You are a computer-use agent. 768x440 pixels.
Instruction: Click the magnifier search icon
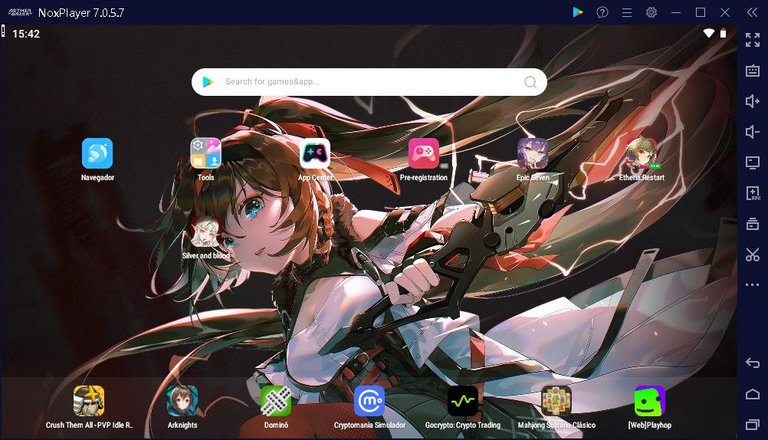(x=530, y=82)
